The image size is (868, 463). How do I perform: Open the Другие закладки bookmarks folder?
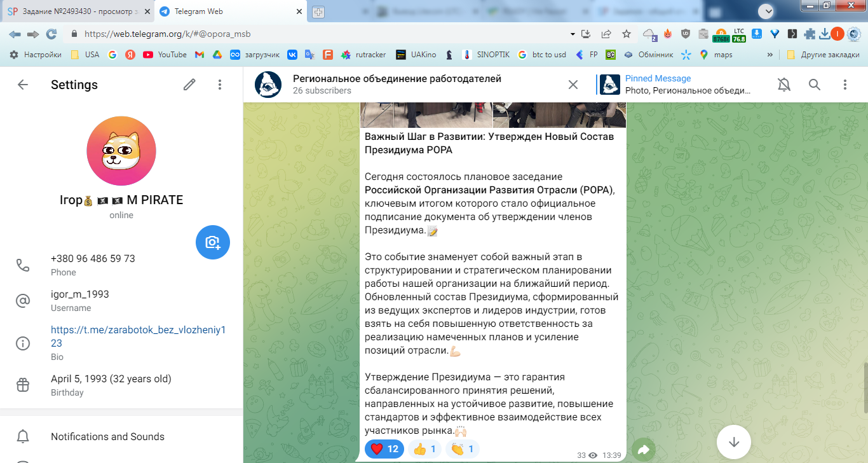[x=823, y=55]
